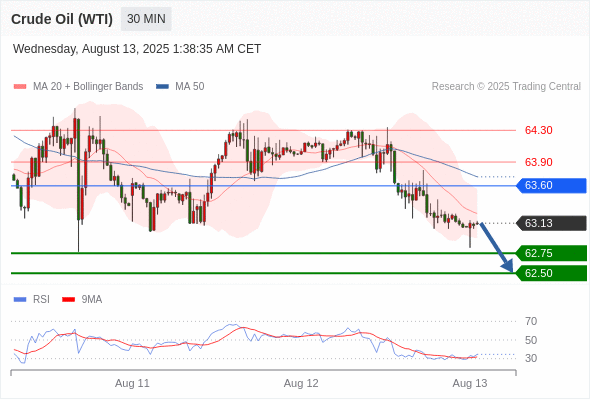Image resolution: width=590 pixels, height=400 pixels.
Task: Click the red 9MA legend swatch
Action: (68, 300)
